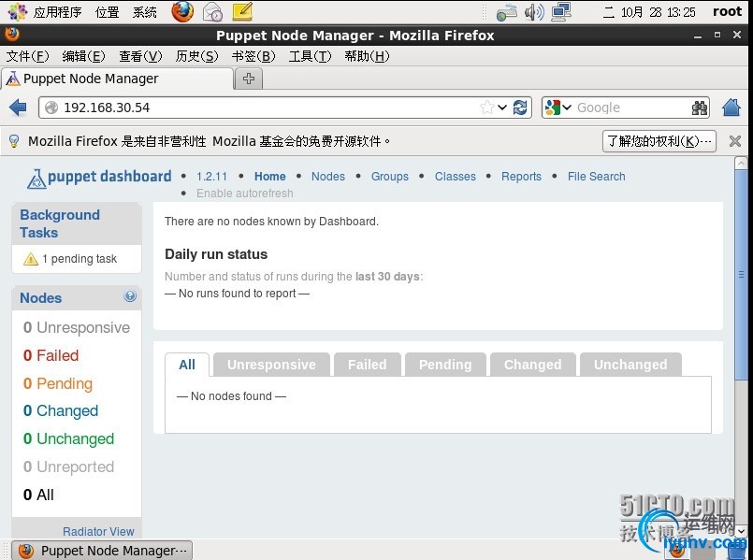
Task: Open the notes editor panel icon
Action: point(242,11)
